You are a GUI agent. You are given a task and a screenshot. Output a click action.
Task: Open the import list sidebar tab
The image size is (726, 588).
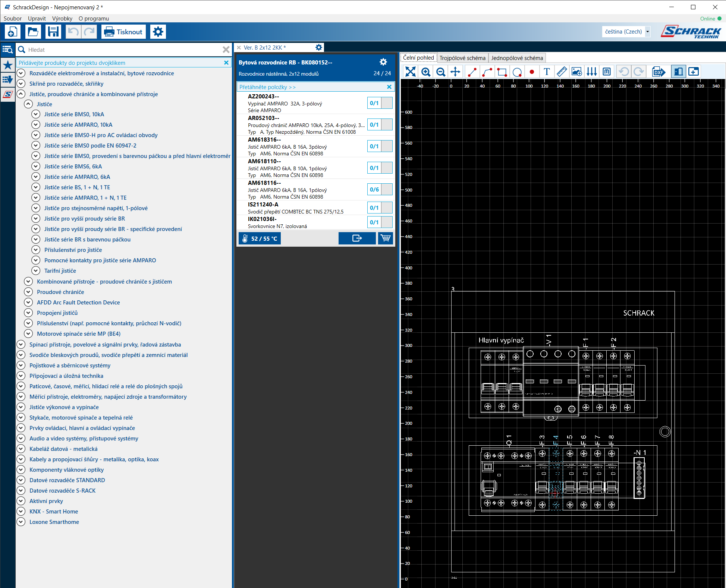[8, 79]
